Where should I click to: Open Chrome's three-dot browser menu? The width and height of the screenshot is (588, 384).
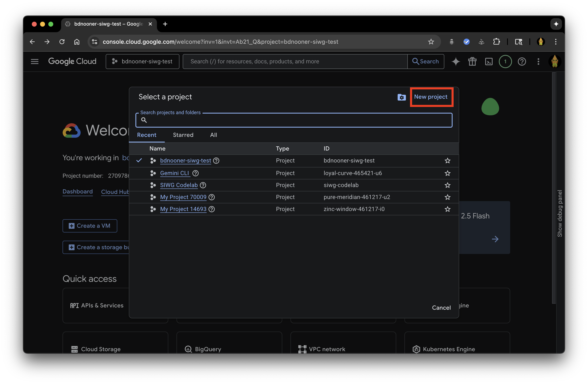click(x=556, y=42)
